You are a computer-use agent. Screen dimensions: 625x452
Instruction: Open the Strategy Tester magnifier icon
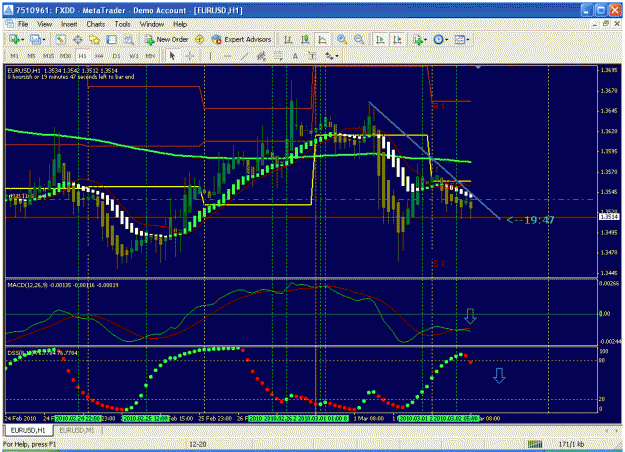point(128,39)
